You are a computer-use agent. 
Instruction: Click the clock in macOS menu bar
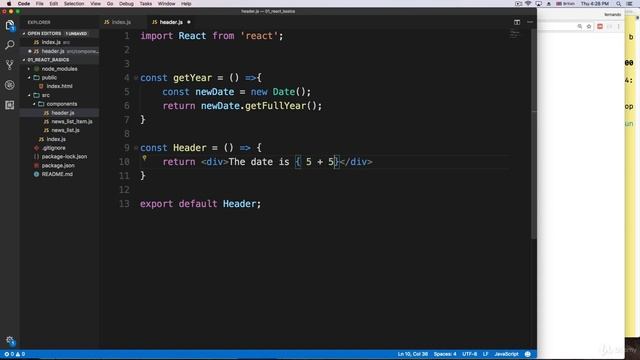click(595, 4)
